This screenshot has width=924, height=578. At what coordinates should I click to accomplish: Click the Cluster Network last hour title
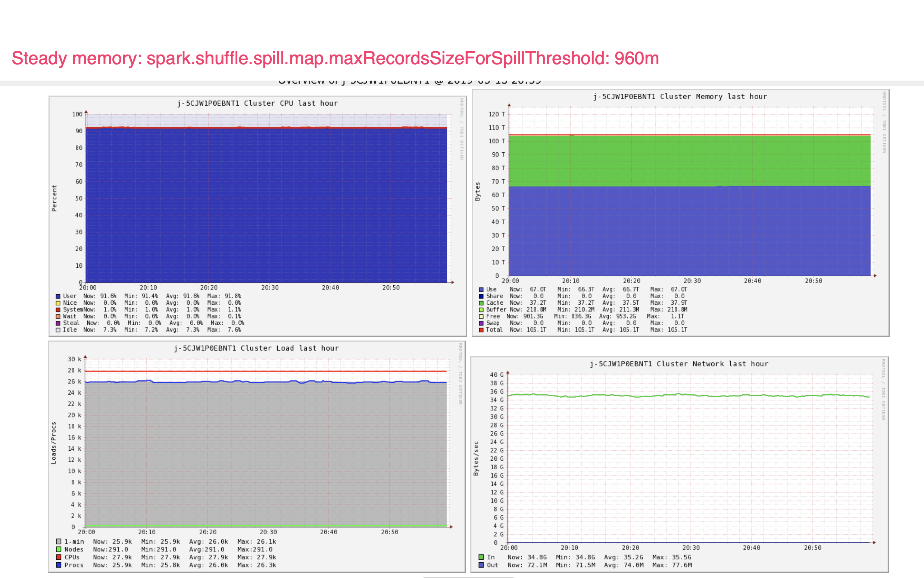(x=679, y=364)
